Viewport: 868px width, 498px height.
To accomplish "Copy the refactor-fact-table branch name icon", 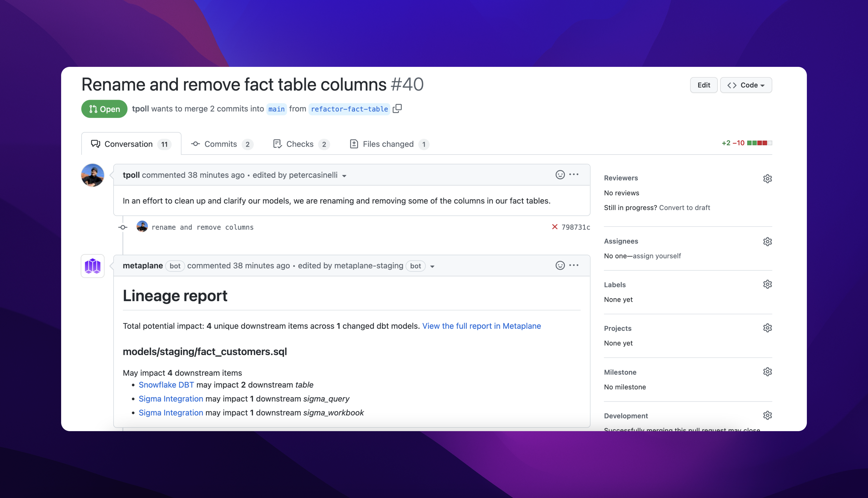I will pyautogui.click(x=397, y=108).
